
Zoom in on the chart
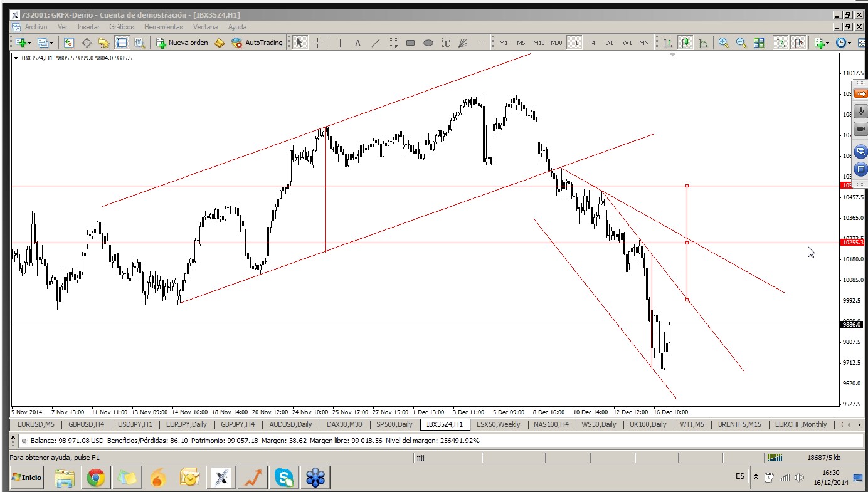click(724, 43)
